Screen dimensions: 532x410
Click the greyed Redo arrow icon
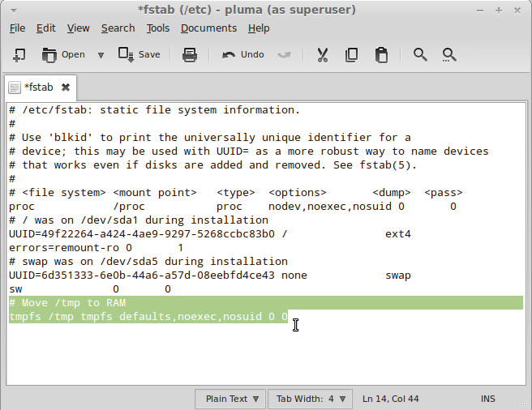[x=284, y=54]
